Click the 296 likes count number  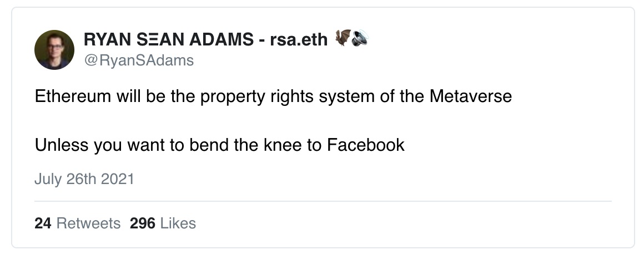click(143, 223)
